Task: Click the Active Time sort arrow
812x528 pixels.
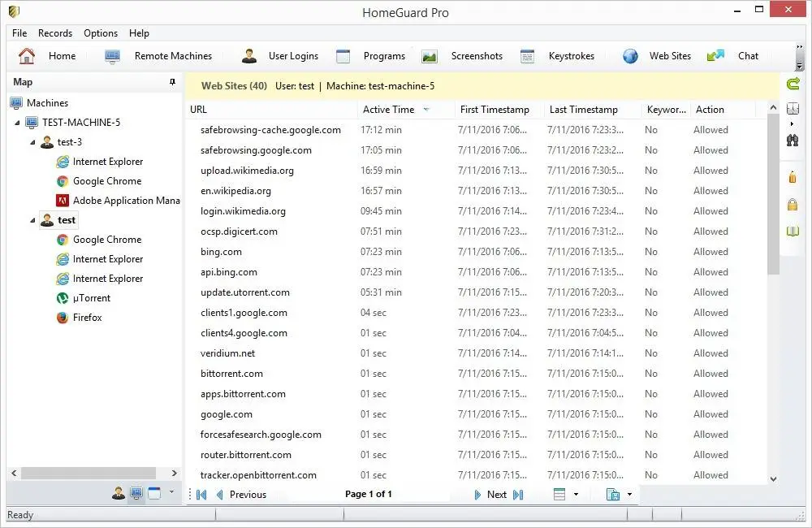Action: (426, 110)
